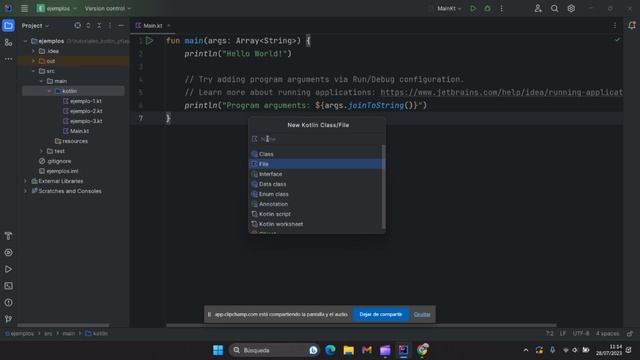The image size is (640, 360).
Task: Choose Interface in New Kotlin popup
Action: [316, 174]
